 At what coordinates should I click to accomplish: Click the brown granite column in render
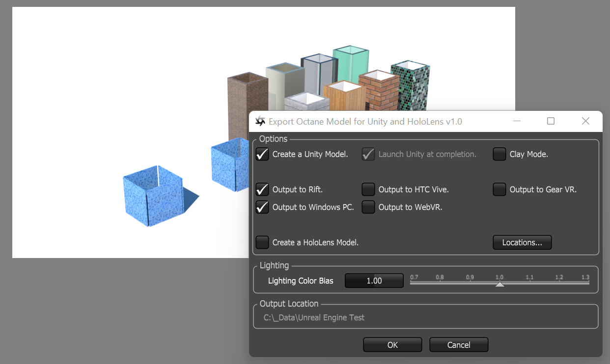(247, 105)
